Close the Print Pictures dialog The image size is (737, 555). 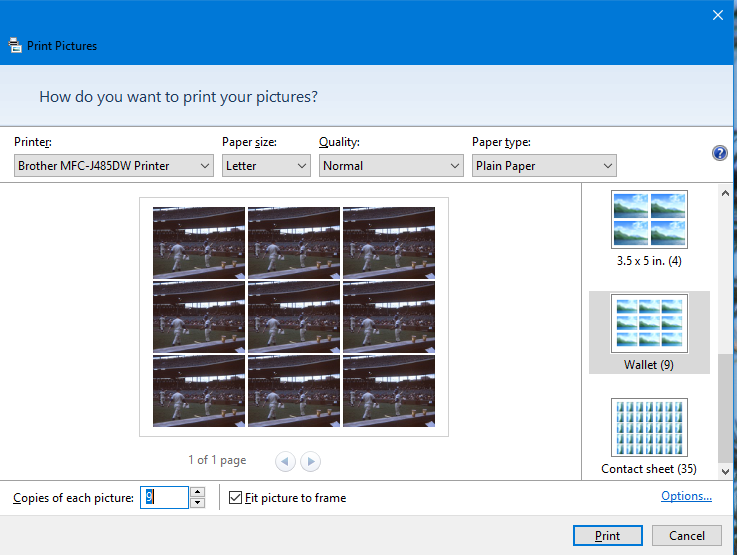pos(717,15)
